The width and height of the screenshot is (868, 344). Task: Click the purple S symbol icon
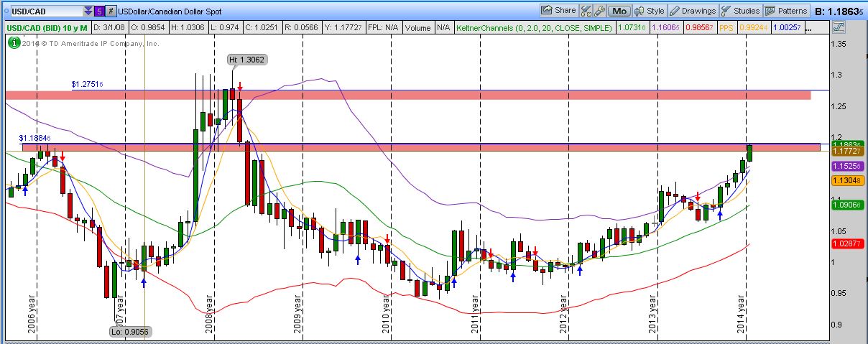point(100,11)
